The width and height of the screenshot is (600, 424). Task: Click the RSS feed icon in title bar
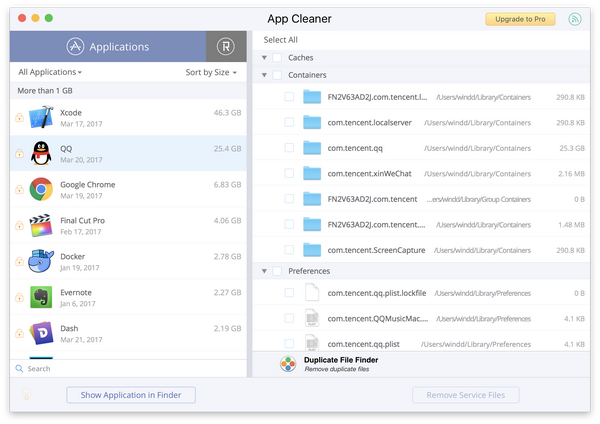(x=575, y=19)
